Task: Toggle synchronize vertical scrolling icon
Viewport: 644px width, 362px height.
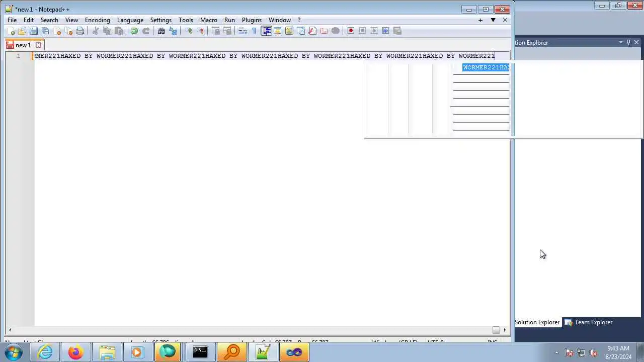Action: [x=216, y=31]
